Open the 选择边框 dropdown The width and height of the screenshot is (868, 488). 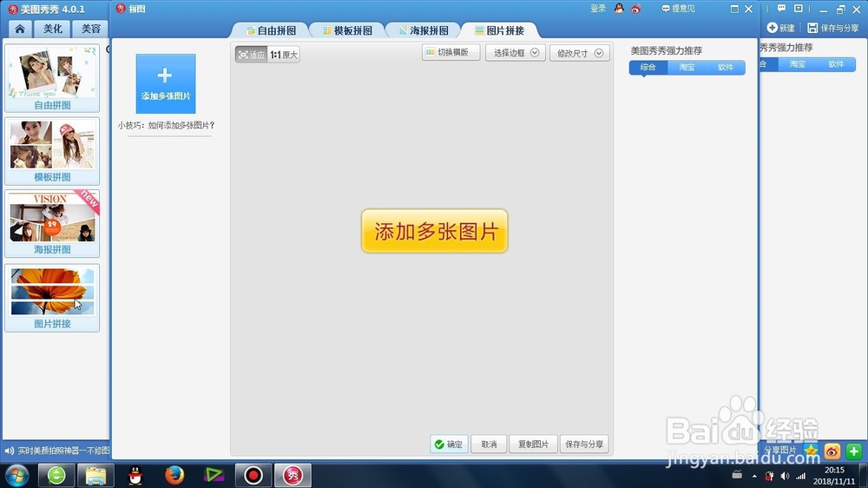point(516,53)
